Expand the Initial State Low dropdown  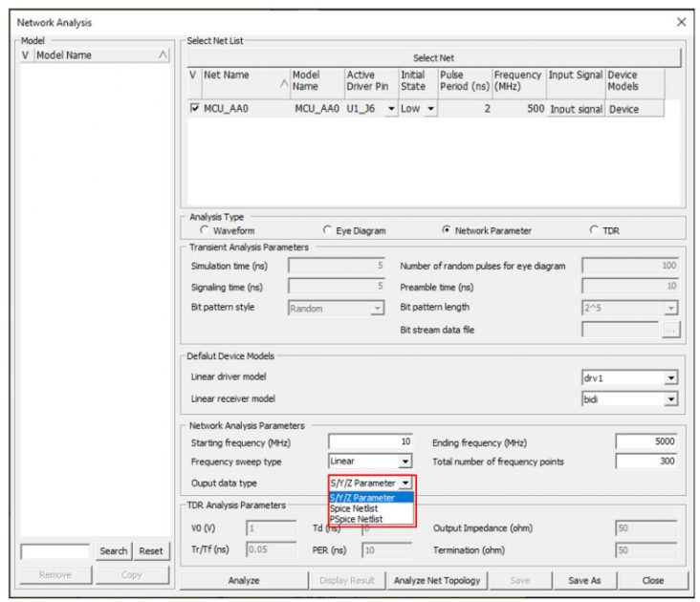tap(430, 109)
